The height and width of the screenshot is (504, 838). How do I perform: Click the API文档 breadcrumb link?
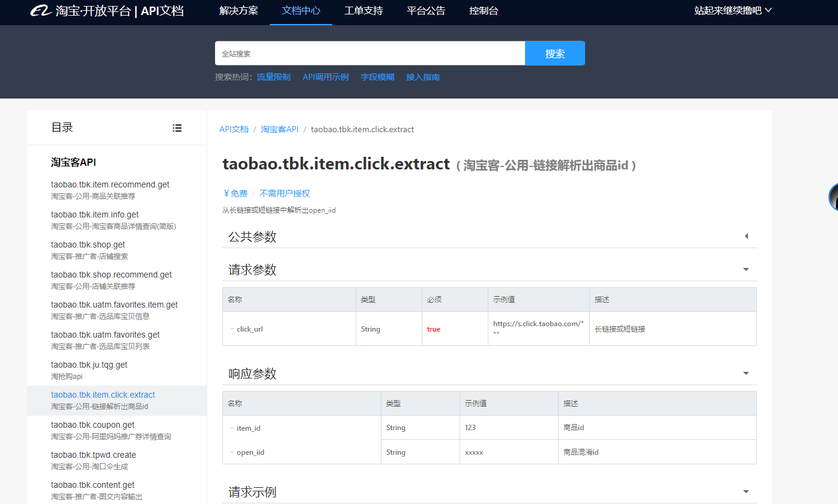click(x=234, y=129)
